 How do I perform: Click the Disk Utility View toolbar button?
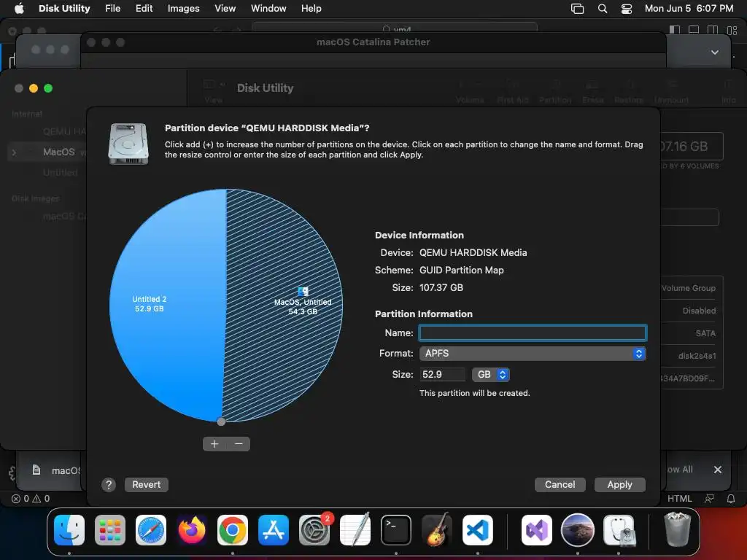coord(213,91)
